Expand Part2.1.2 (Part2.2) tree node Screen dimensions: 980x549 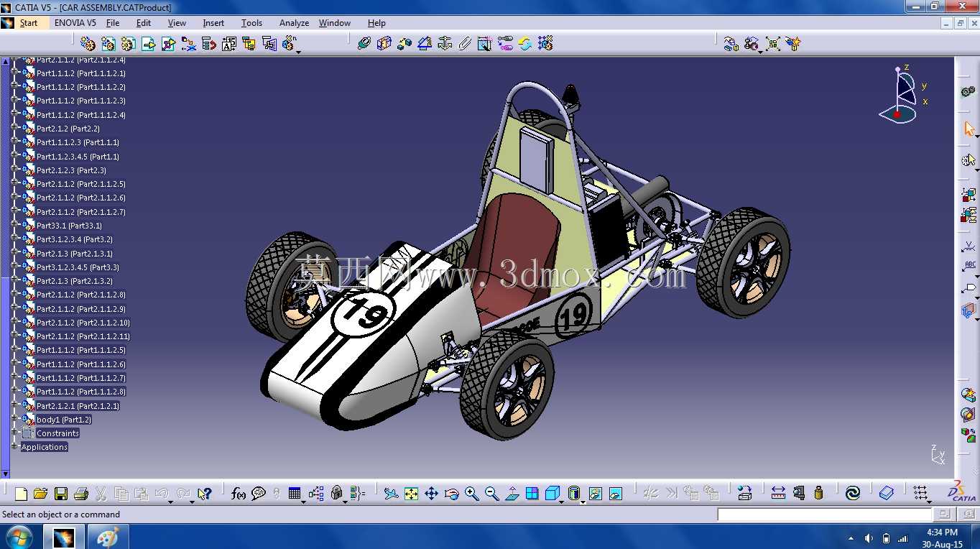pyautogui.click(x=14, y=128)
